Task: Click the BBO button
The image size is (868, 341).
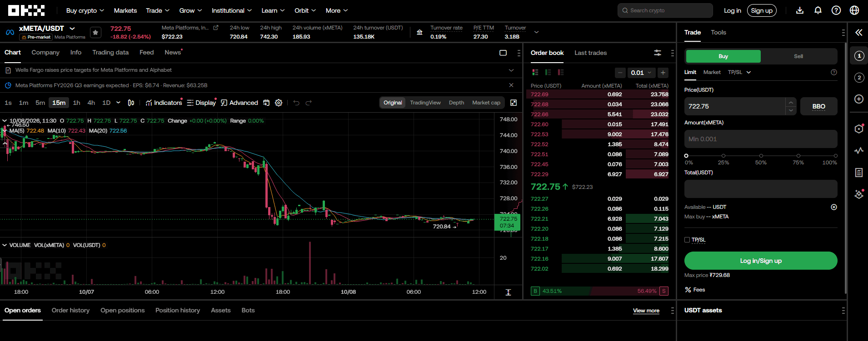Action: click(818, 106)
